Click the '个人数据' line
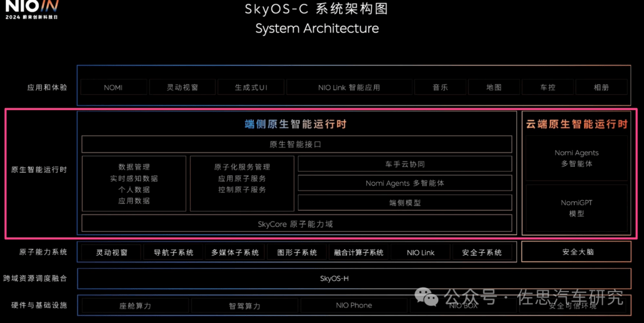 134,190
